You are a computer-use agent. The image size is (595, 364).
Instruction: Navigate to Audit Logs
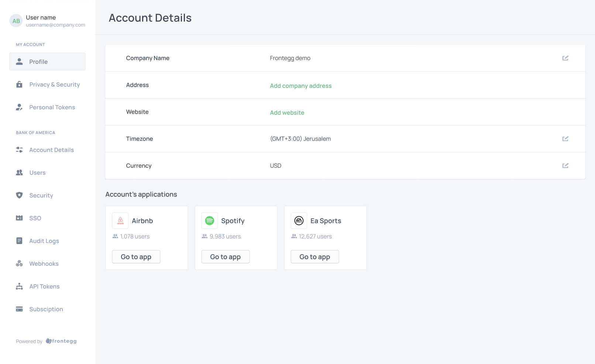coord(44,241)
